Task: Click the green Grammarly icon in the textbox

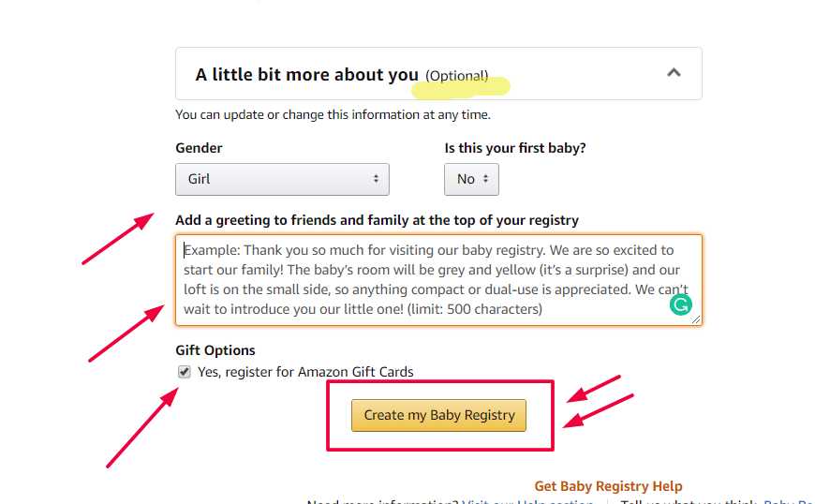Action: (x=681, y=304)
